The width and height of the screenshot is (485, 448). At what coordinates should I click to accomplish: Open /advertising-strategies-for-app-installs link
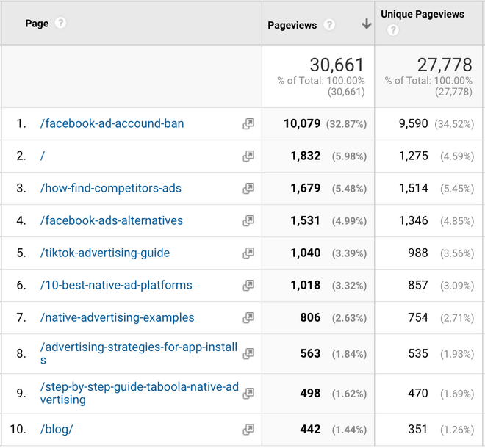(x=138, y=353)
